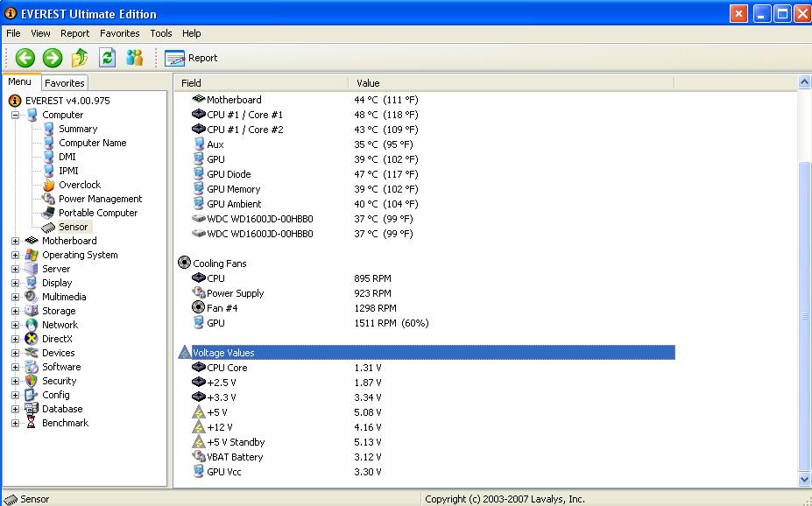Open the Favorites menu
Screen dimensions: 812x506
click(x=120, y=33)
